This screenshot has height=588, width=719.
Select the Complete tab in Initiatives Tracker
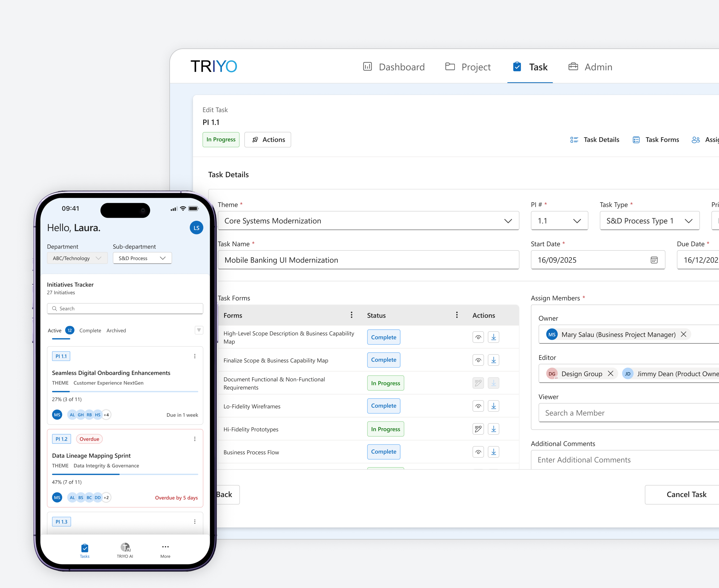coord(90,330)
